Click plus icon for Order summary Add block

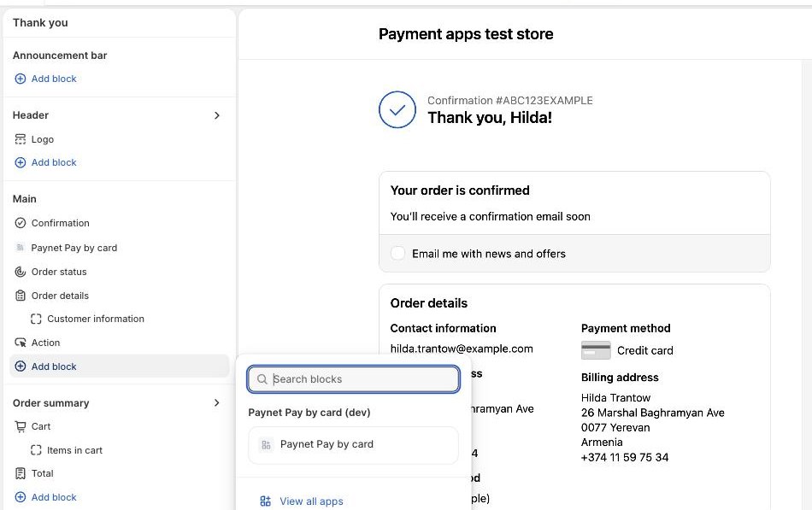click(x=21, y=497)
